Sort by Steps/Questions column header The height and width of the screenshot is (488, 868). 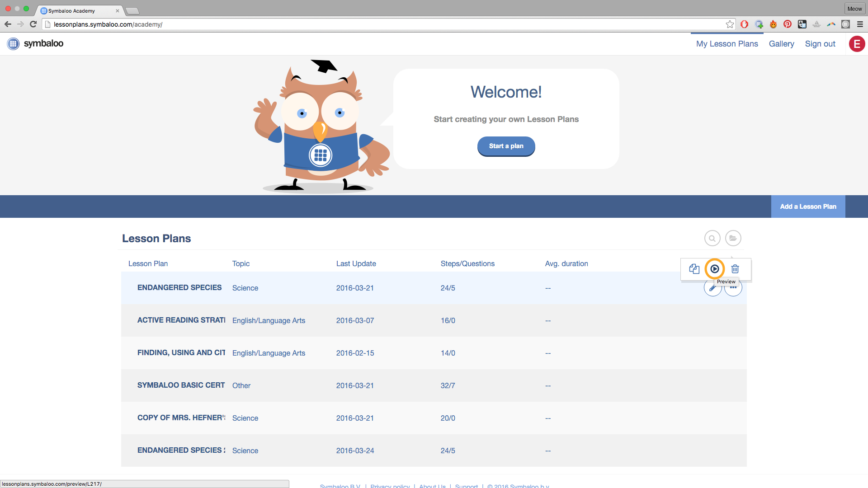467,263
